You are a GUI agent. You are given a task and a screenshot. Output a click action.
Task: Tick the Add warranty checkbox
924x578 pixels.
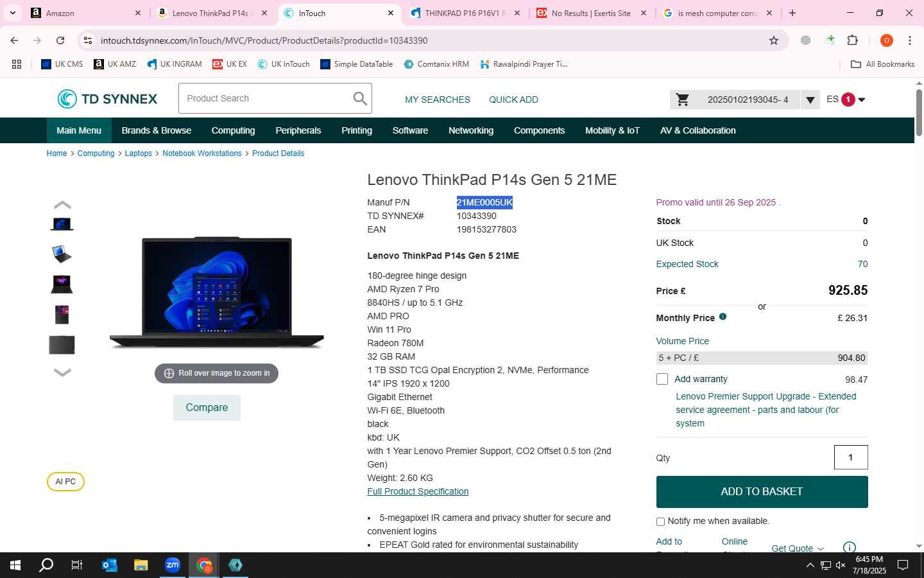tap(662, 379)
